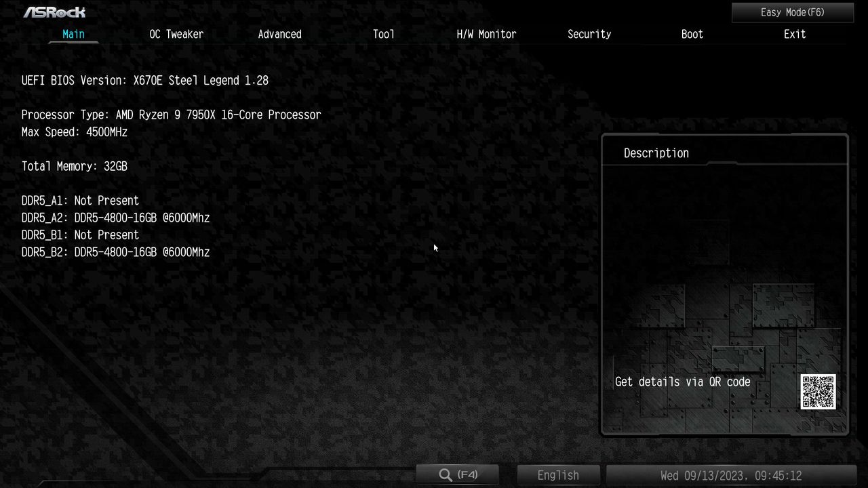Switch to Easy Mode (F6)

click(792, 12)
